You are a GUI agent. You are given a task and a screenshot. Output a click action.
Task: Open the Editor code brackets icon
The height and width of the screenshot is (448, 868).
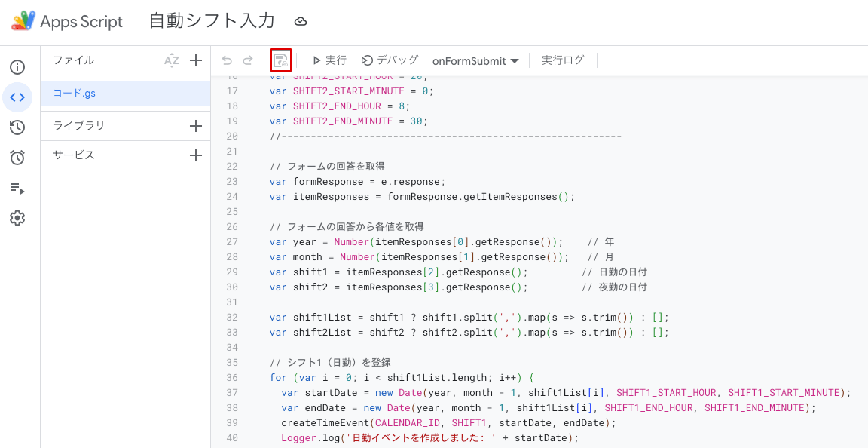coord(17,97)
